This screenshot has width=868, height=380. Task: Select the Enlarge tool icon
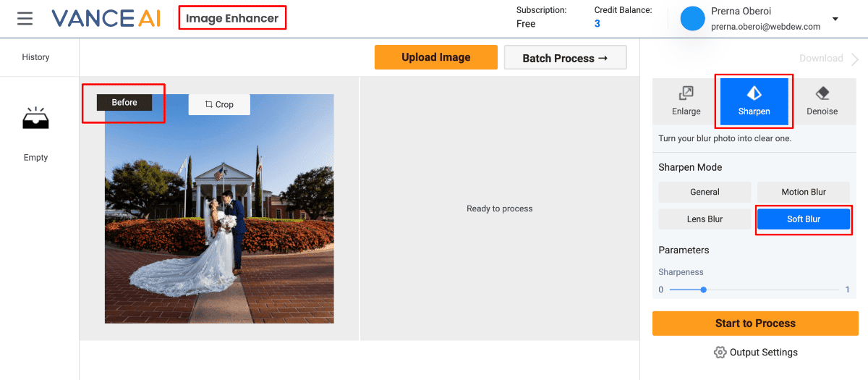tap(686, 93)
